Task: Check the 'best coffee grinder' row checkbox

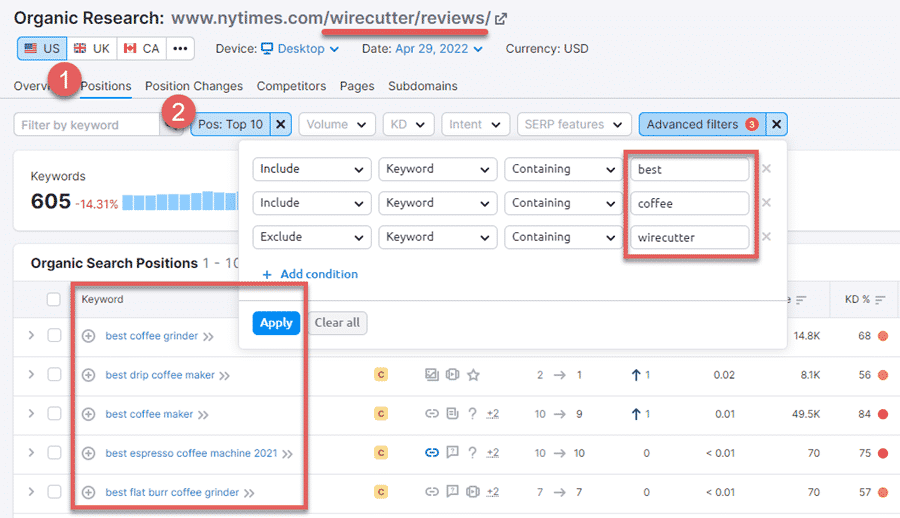Action: 55,336
